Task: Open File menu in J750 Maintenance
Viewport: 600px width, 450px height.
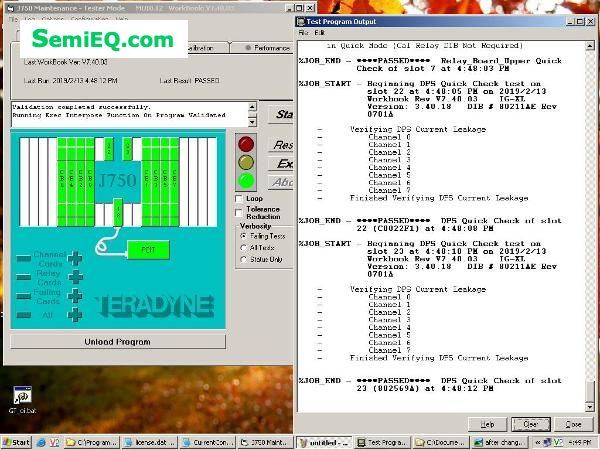Action: tap(13, 18)
